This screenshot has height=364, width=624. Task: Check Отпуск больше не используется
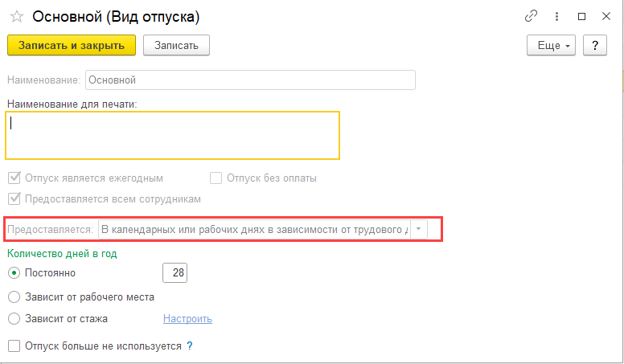point(14,346)
